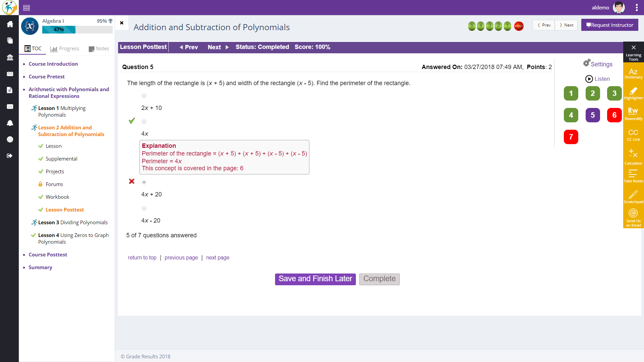This screenshot has width=644, height=362.
Task: Click the Listen play icon
Action: click(x=589, y=79)
